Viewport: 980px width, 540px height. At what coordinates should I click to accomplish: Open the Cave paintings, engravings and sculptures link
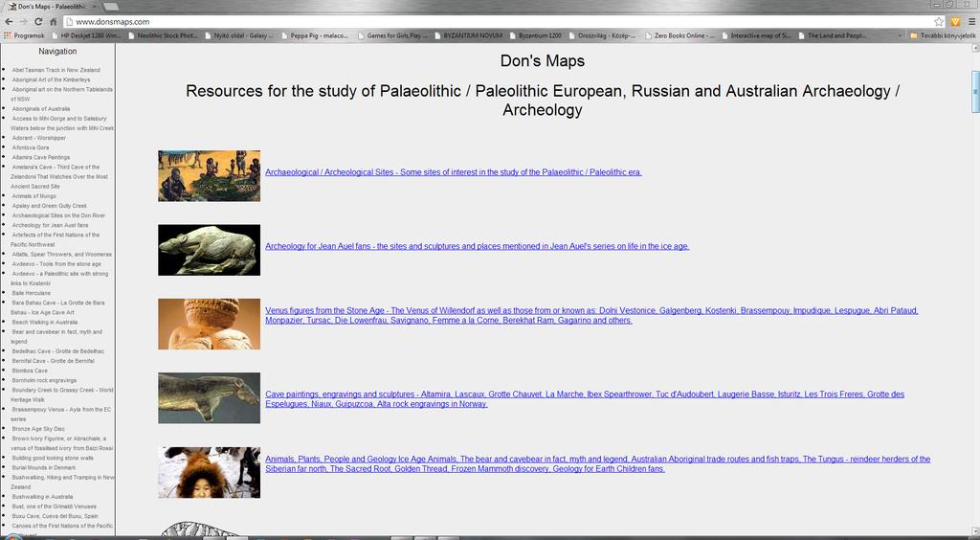pyautogui.click(x=585, y=398)
